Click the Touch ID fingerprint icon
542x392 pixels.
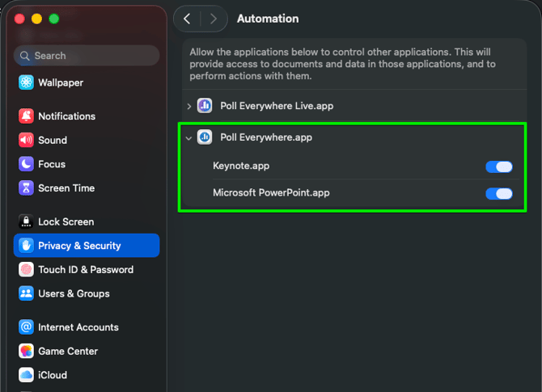pos(26,269)
